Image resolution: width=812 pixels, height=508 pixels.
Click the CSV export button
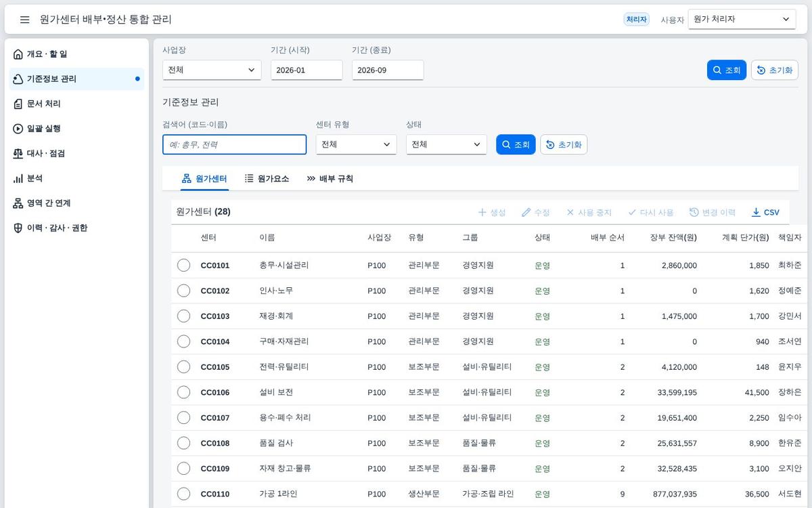[x=765, y=212]
